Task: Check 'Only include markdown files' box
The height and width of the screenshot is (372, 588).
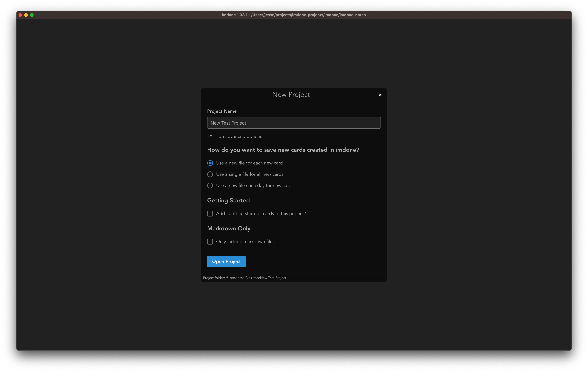Action: (210, 241)
